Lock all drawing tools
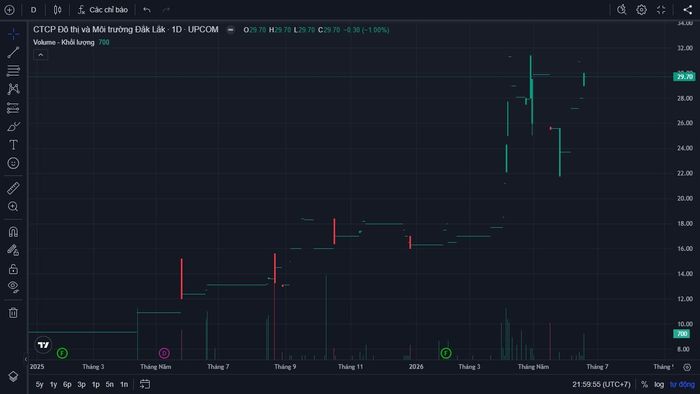Image resolution: width=700 pixels, height=394 pixels. tap(13, 269)
